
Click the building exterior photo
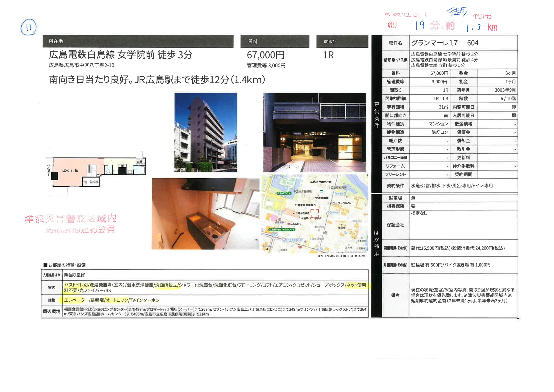[x=206, y=132]
